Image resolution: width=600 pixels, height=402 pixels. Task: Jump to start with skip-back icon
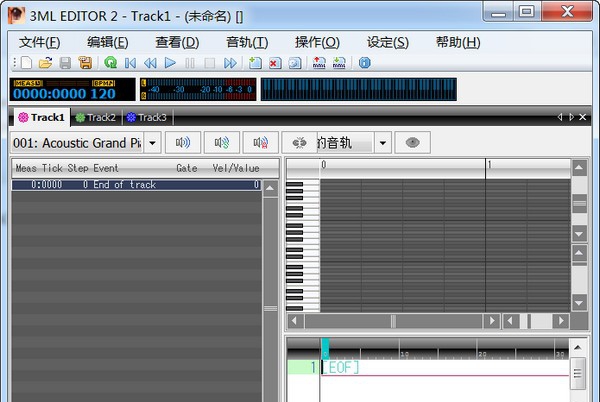130,63
